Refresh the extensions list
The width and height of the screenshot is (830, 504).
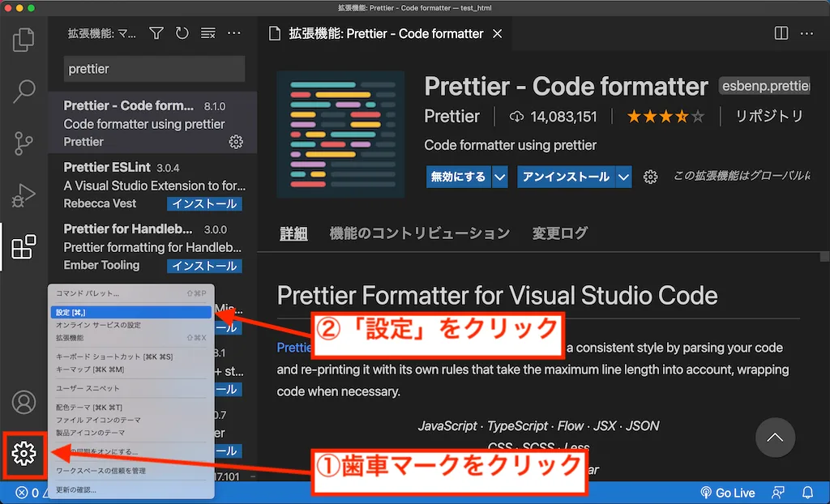(182, 33)
